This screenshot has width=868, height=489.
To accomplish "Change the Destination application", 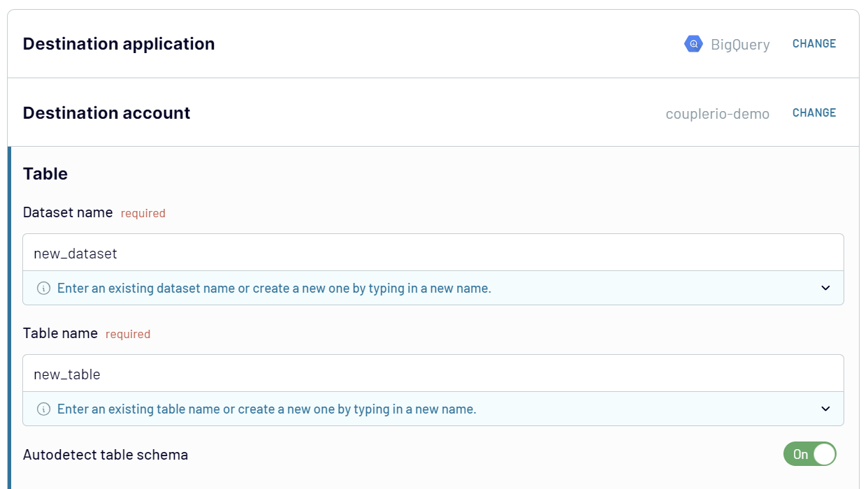I will click(813, 43).
